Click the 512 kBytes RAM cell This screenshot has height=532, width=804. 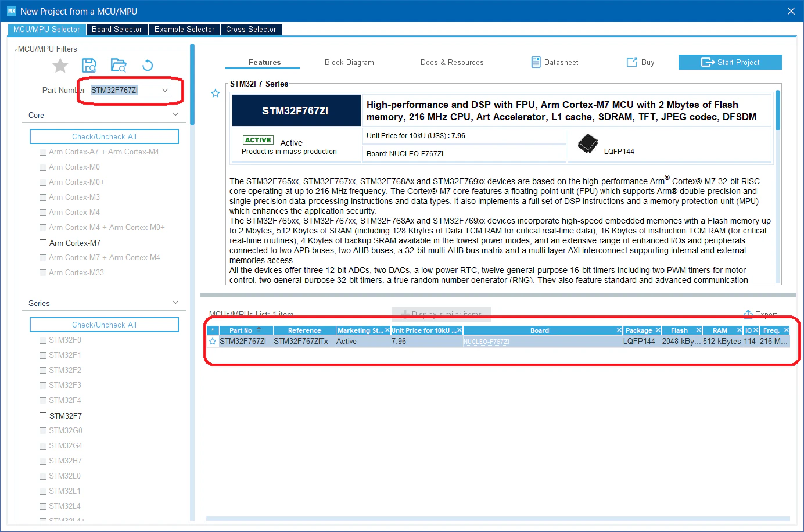tap(722, 342)
